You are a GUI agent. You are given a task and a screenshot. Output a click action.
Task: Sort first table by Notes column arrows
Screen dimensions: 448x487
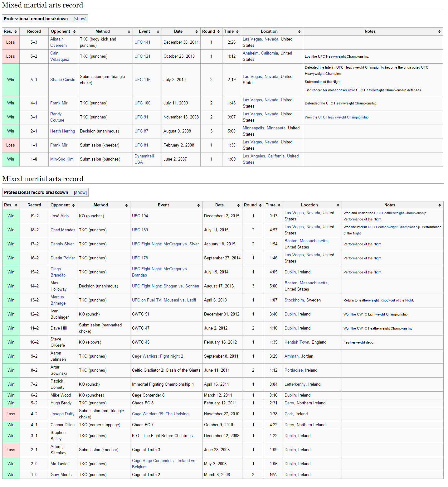(x=439, y=32)
